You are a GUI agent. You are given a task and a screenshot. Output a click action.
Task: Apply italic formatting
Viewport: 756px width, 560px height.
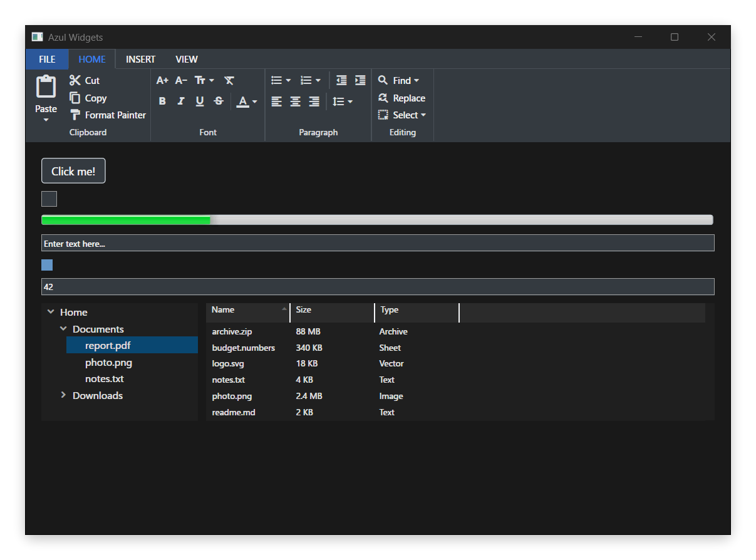pyautogui.click(x=181, y=101)
